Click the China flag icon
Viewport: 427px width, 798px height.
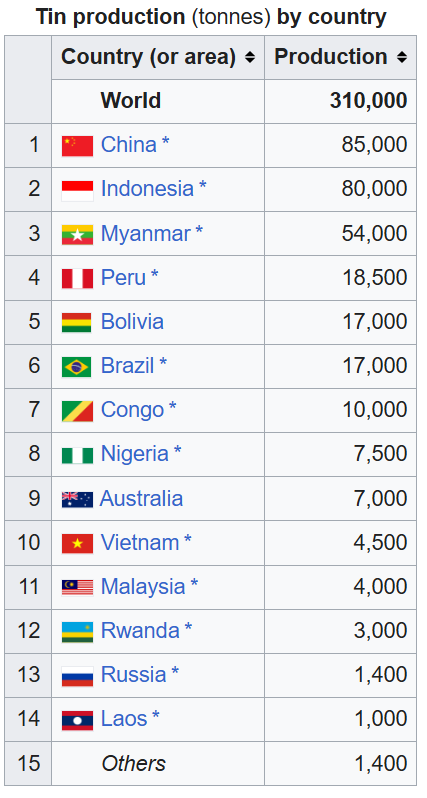[77, 146]
